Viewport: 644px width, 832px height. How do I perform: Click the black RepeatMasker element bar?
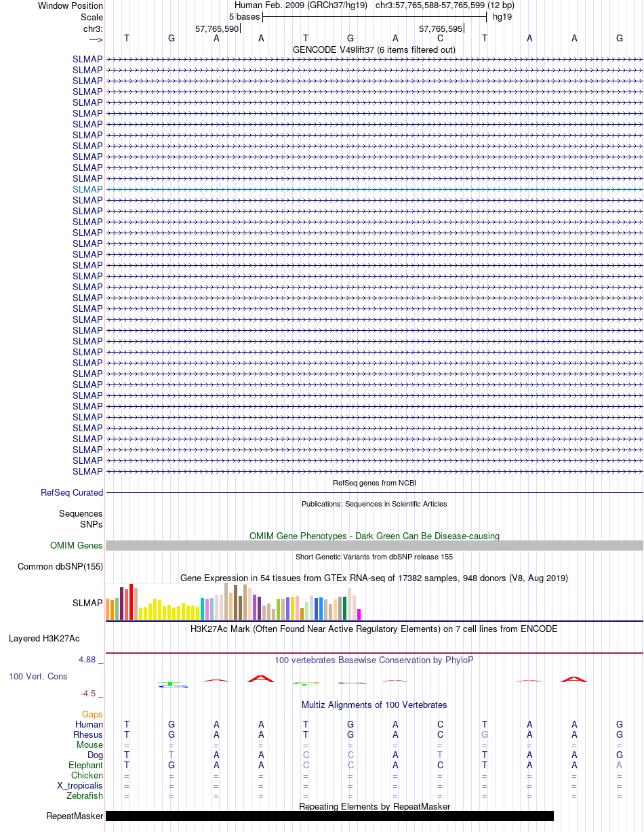tap(329, 816)
